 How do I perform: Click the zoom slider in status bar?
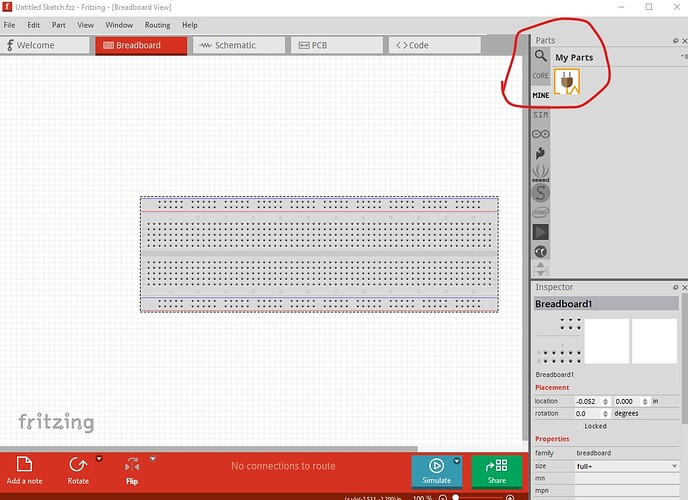[458, 497]
